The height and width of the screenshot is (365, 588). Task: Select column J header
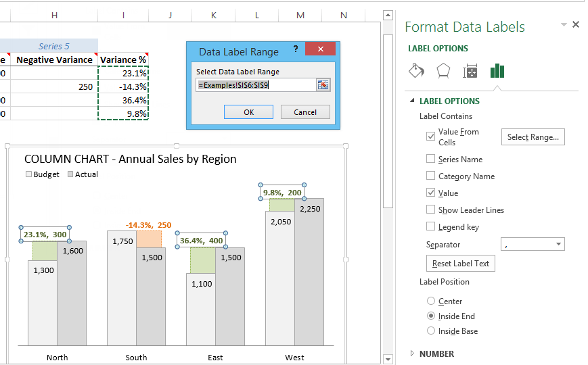coord(171,15)
